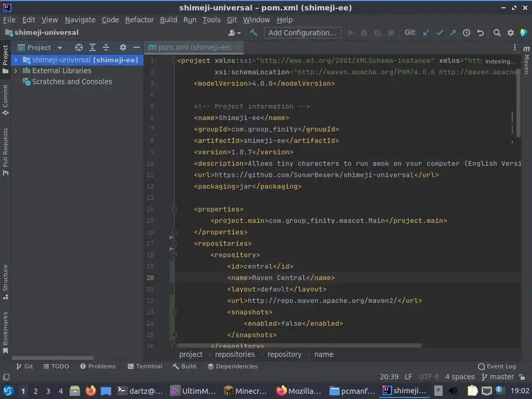Viewport: 532px width, 399px height.
Task: Open Search Everywhere magnifier icon
Action: click(x=497, y=33)
